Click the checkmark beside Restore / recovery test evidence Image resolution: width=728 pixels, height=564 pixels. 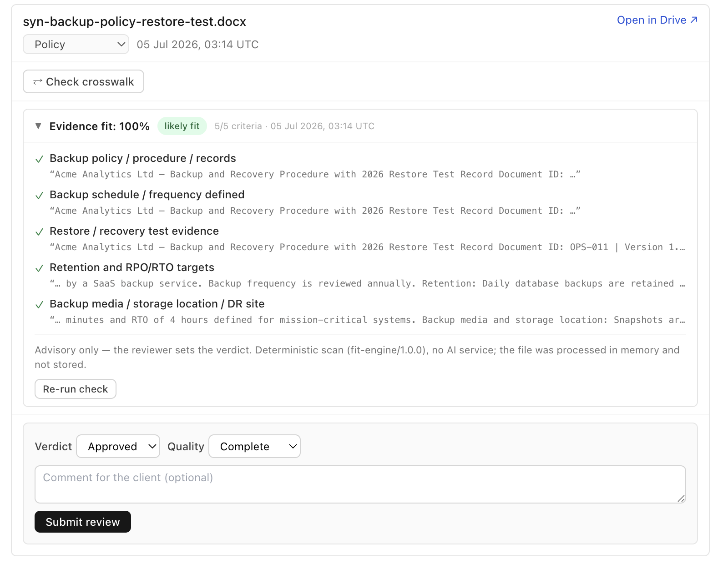click(40, 232)
